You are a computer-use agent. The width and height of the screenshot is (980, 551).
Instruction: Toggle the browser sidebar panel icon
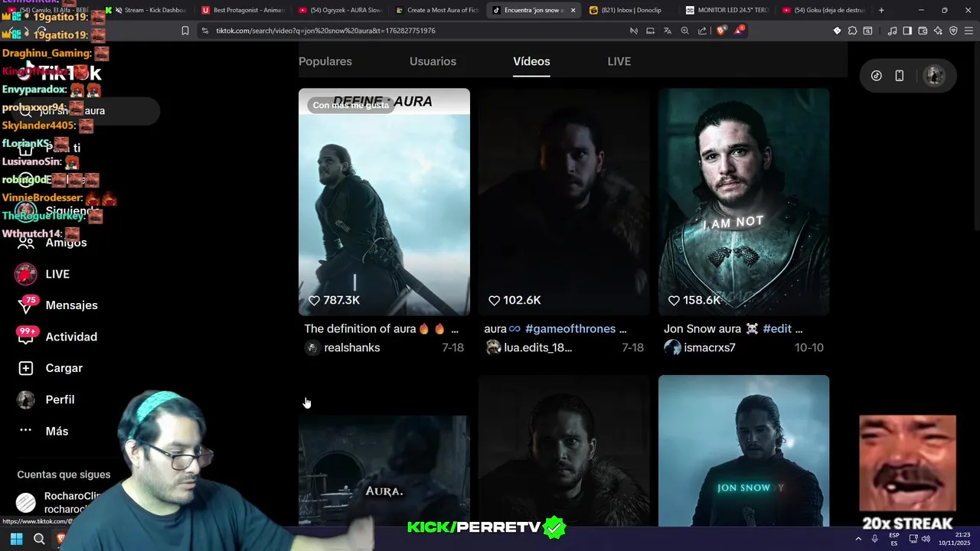click(907, 31)
